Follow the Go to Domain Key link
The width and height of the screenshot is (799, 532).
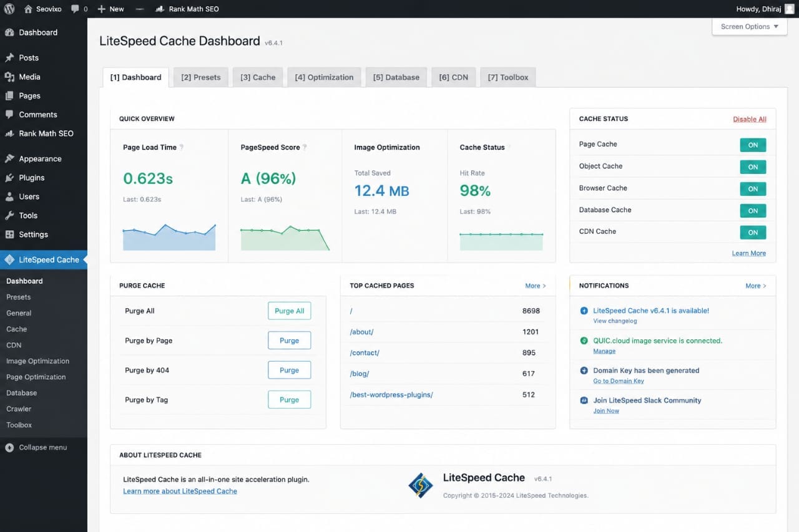619,381
